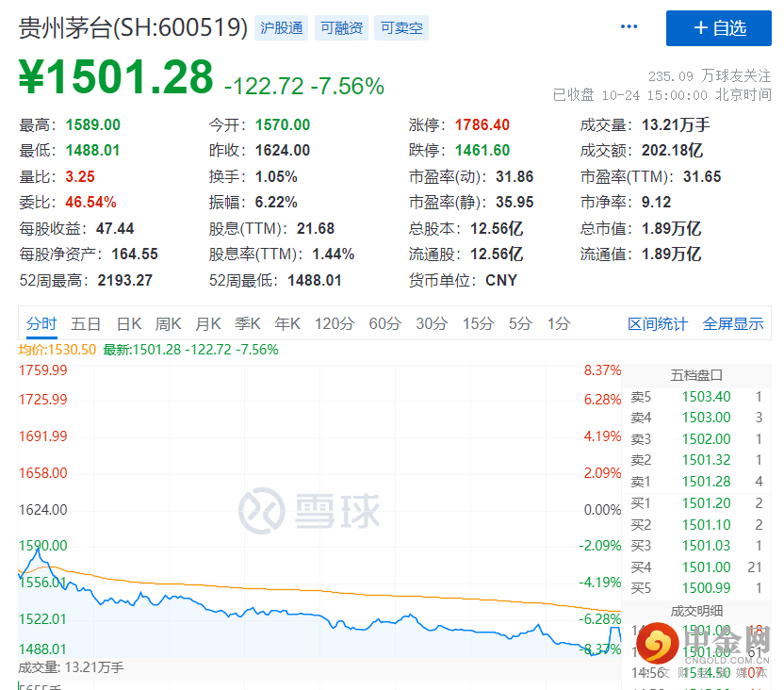Switch to the 60分 chart tab
The image size is (784, 690).
tap(385, 324)
